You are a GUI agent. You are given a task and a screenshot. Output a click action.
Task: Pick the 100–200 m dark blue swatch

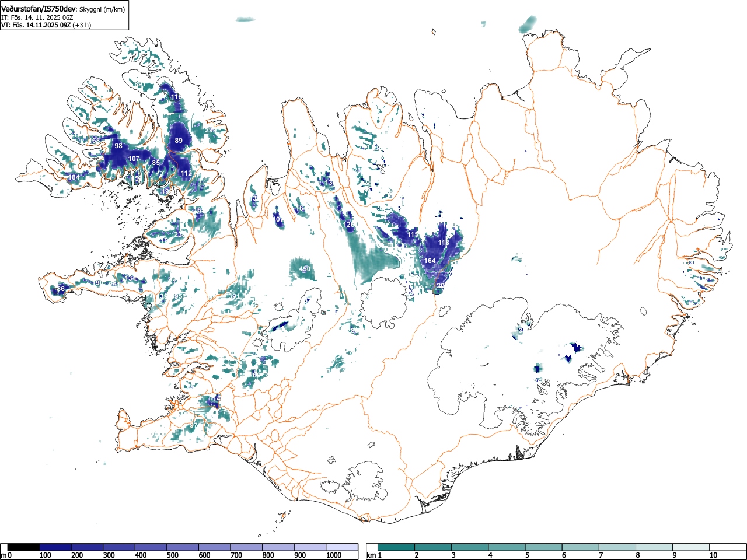click(x=55, y=547)
